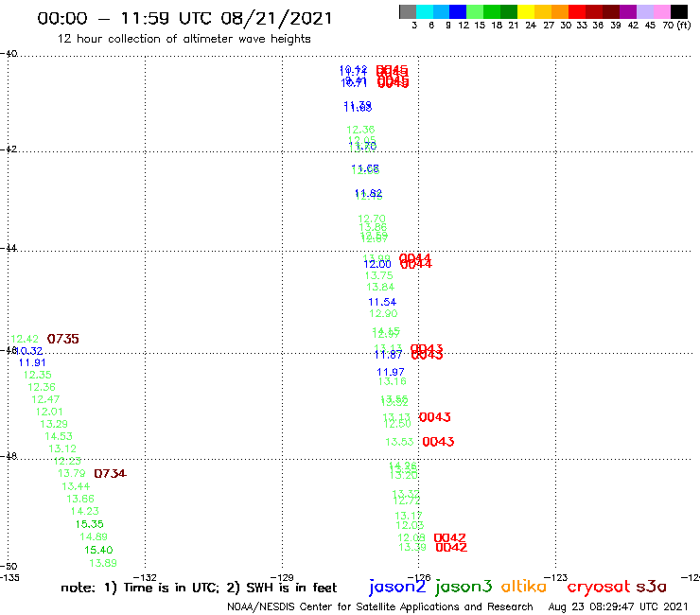Screen dimensions: 700x615
Task: Pick the light green 15 ft legend swatch
Action: pos(475,12)
